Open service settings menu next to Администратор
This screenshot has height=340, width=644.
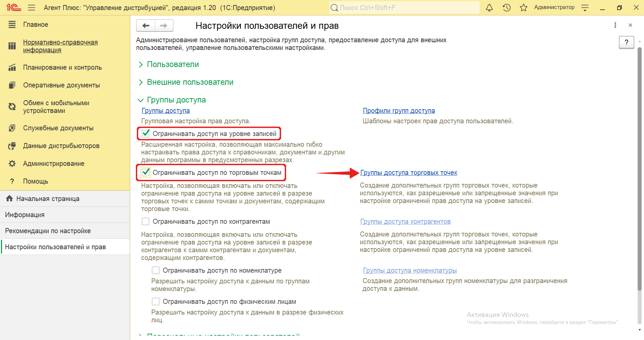pos(585,8)
